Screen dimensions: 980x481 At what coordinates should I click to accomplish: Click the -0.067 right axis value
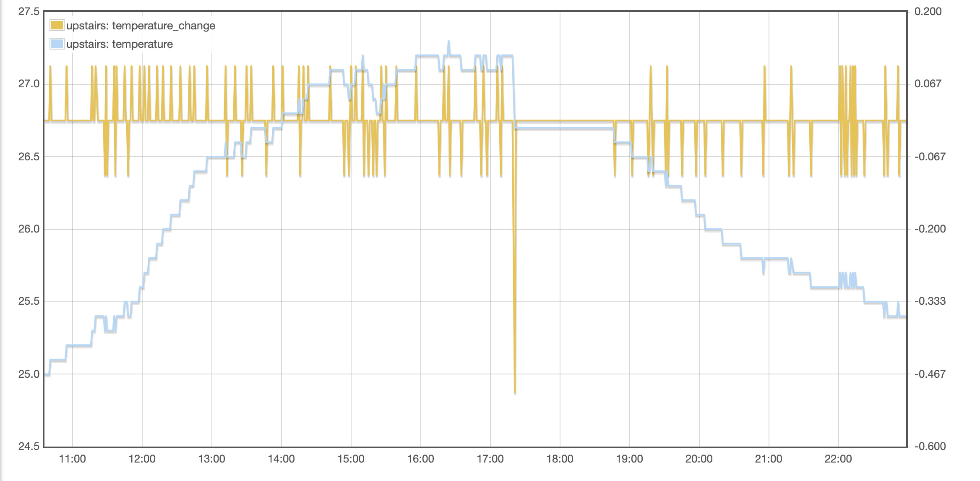[x=930, y=157]
